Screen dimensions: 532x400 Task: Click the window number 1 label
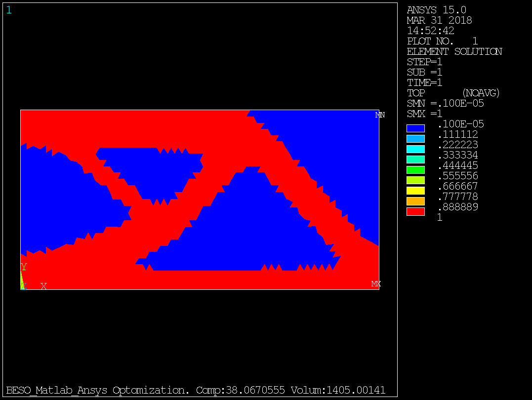point(9,10)
